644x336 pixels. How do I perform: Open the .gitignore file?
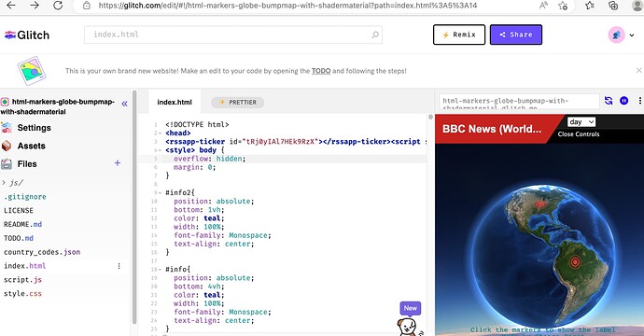click(25, 197)
